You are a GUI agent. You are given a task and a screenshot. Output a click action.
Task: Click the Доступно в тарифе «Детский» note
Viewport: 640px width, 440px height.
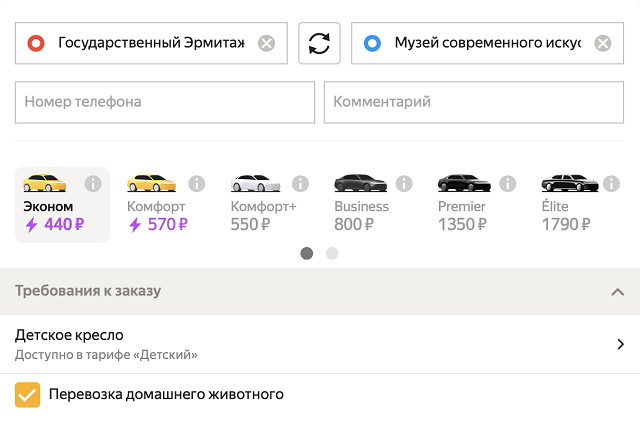tap(106, 355)
